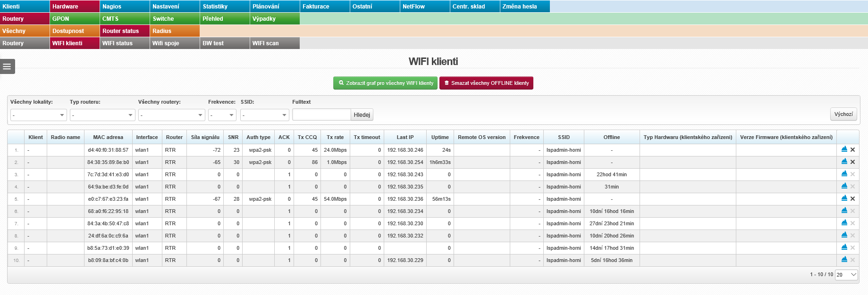The height and width of the screenshot is (295, 868).
Task: Open the BW test tab
Action: coord(225,43)
